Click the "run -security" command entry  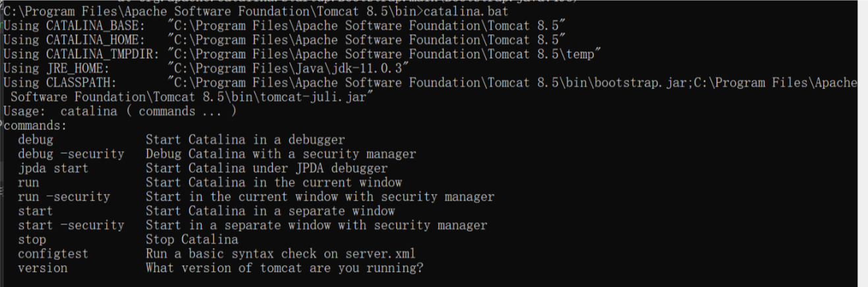64,197
